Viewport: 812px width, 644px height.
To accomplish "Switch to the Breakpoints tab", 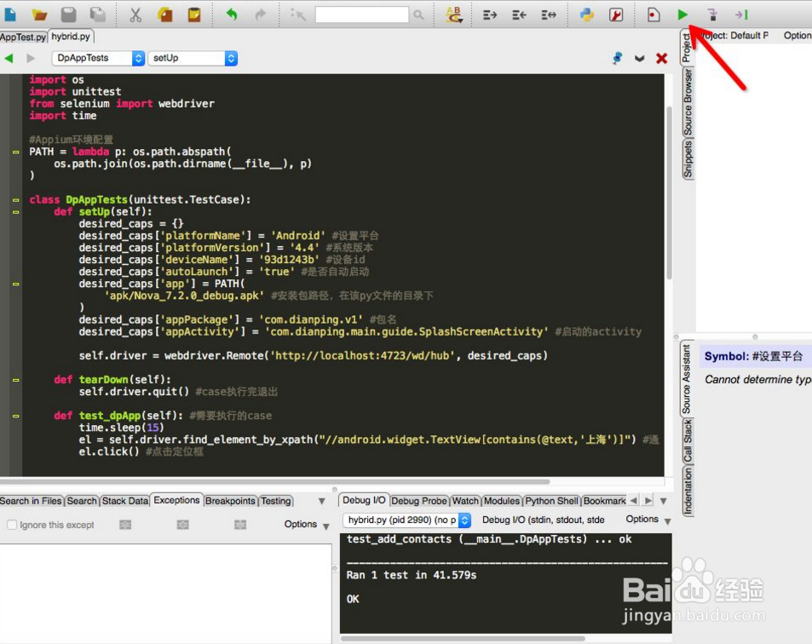I will [230, 501].
